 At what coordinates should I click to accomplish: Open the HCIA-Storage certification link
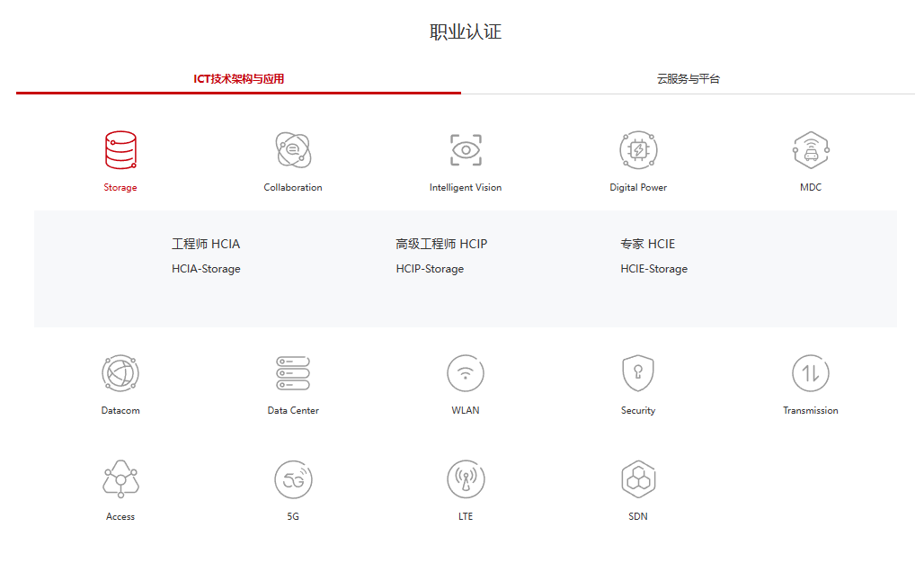(206, 269)
